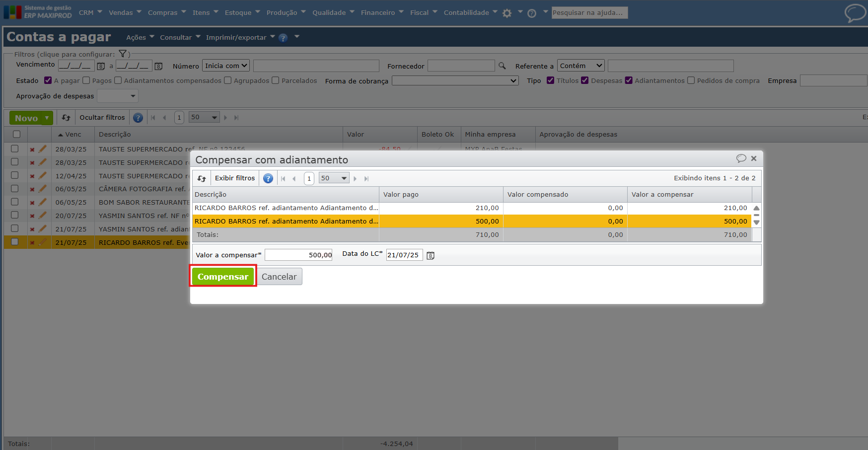Image resolution: width=868 pixels, height=450 pixels.
Task: Open calendar for Vencimento start date
Action: (x=101, y=66)
